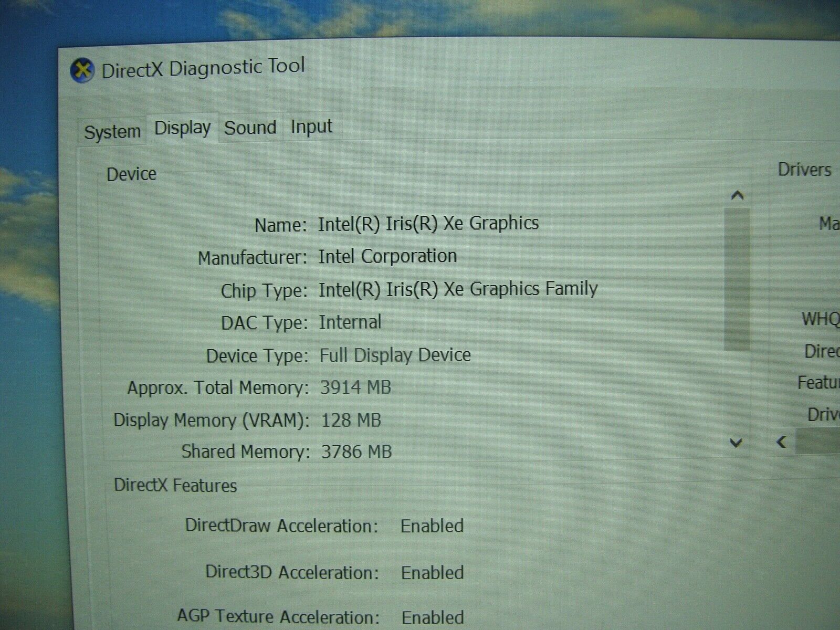840x630 pixels.
Task: Select the Display tab
Action: pyautogui.click(x=182, y=128)
